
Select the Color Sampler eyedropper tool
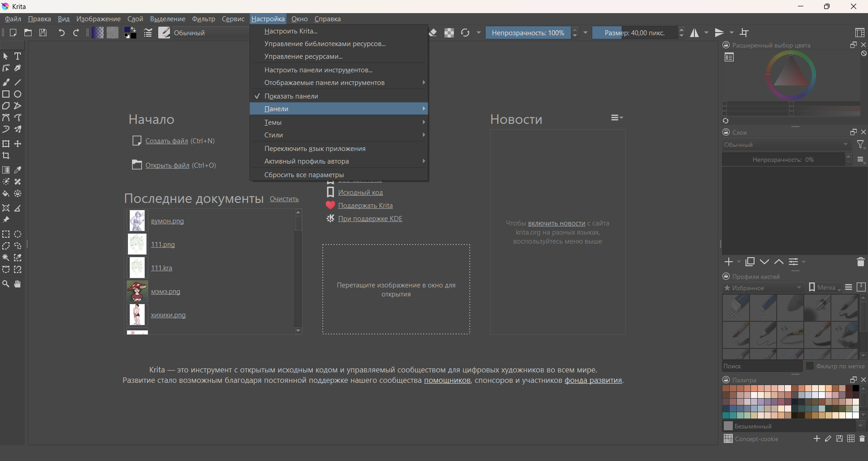pyautogui.click(x=18, y=170)
